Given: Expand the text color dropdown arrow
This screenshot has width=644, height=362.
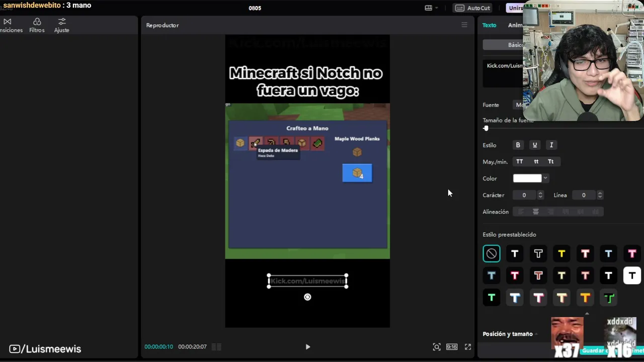Looking at the screenshot, I should (x=545, y=178).
